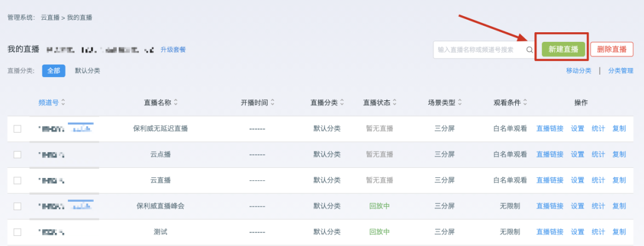
Task: Click the search magnifier icon
Action: 530,50
